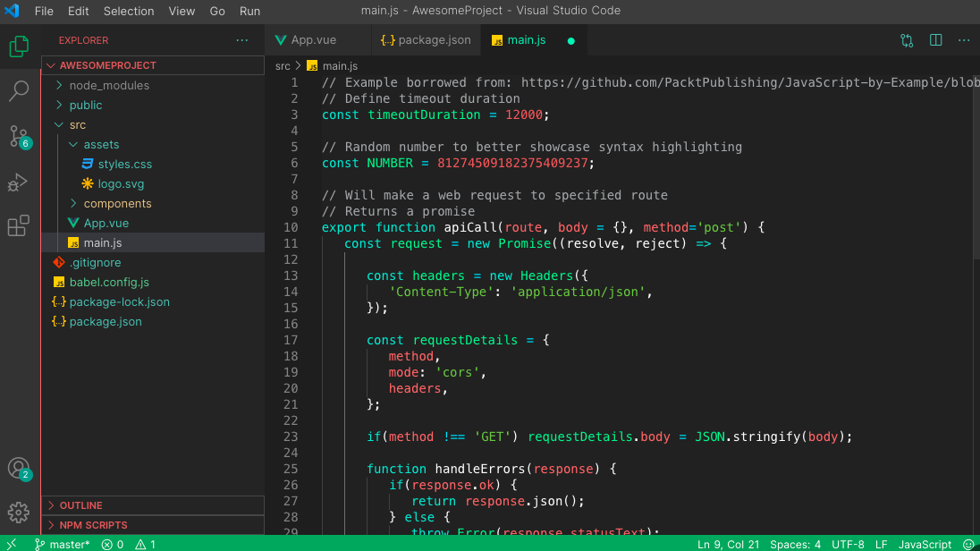Viewport: 980px width, 551px height.
Task: Expand the OUTLINE section
Action: click(x=153, y=505)
